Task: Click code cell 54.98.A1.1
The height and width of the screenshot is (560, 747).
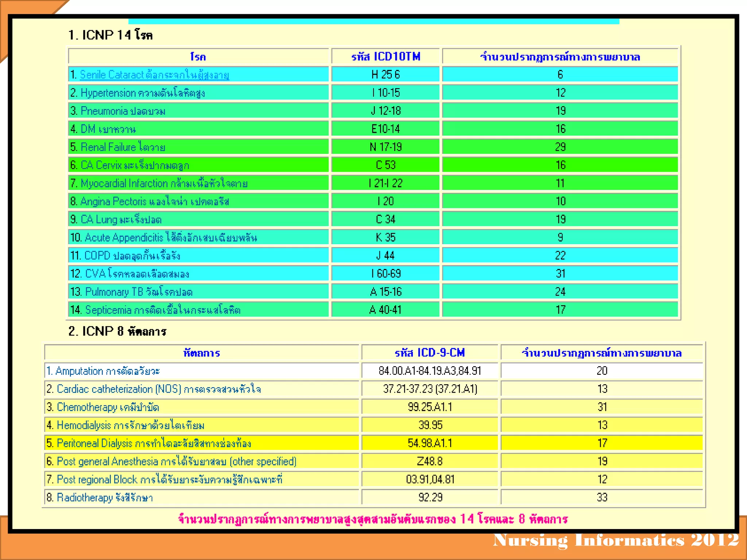Action: point(430,443)
